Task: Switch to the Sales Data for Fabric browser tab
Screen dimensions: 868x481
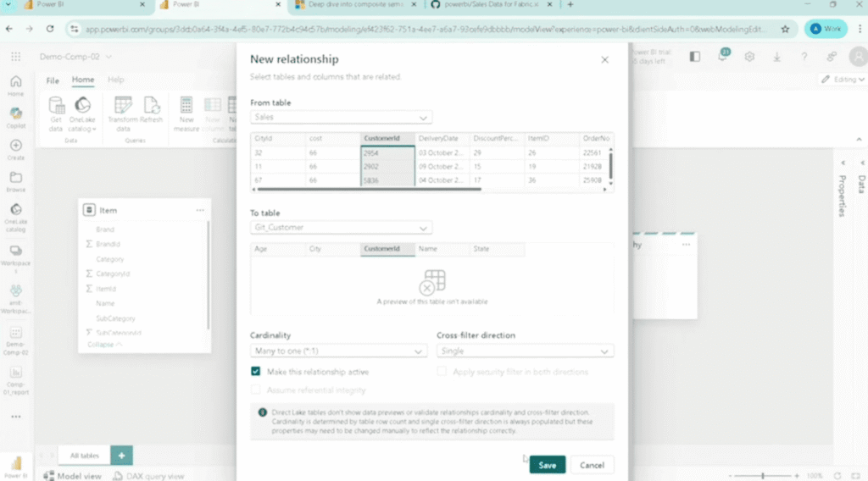Action: click(x=492, y=4)
